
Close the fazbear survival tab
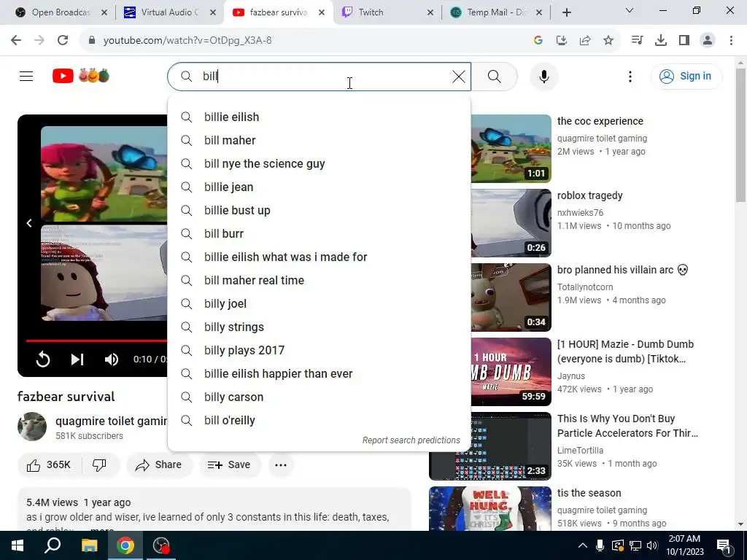322,12
